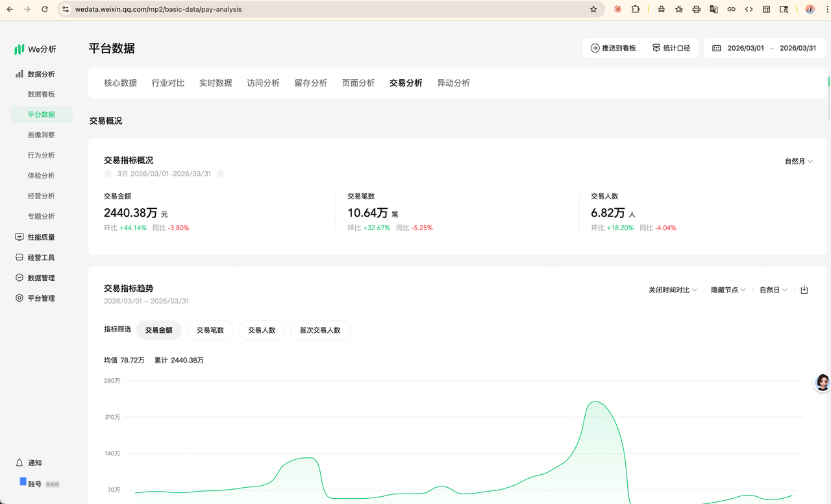831x504 pixels.
Task: Select the 交易人数 metric filter
Action: tap(262, 330)
